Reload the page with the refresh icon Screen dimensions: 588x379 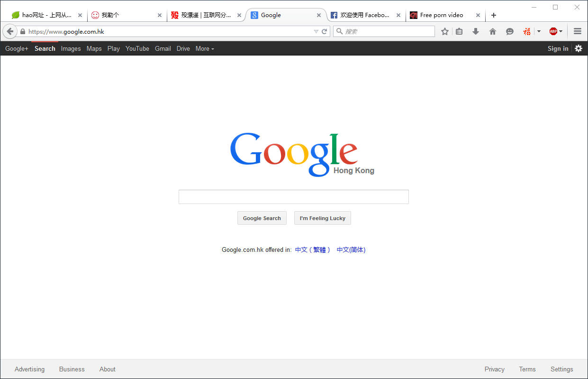point(325,32)
